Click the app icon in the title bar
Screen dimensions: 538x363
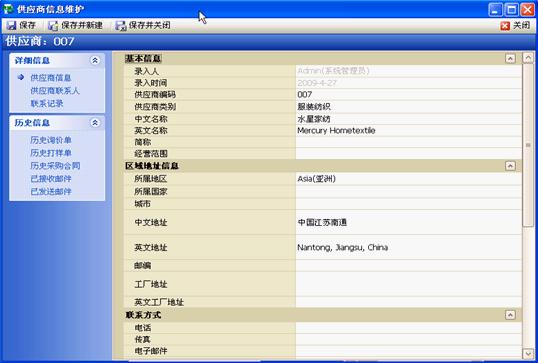(8, 9)
